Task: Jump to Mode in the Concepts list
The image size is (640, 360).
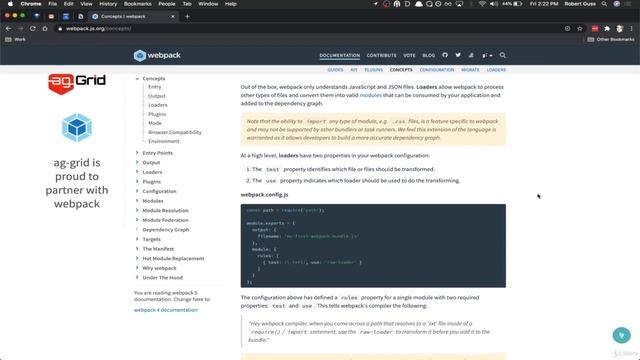Action: tap(155, 123)
